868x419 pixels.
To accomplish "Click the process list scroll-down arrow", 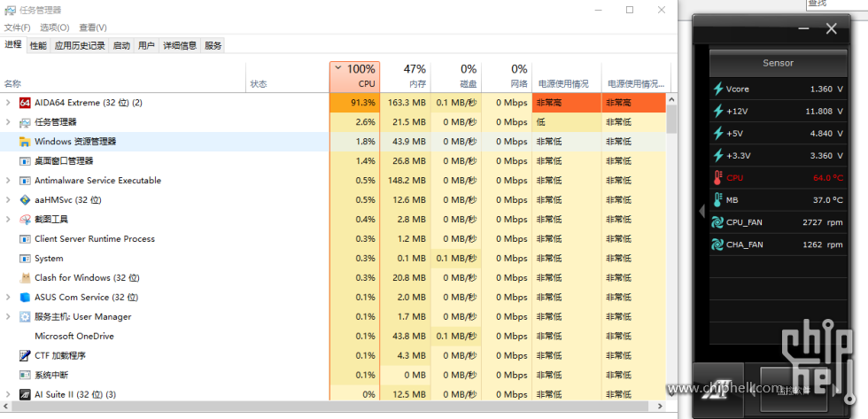I will click(x=671, y=393).
